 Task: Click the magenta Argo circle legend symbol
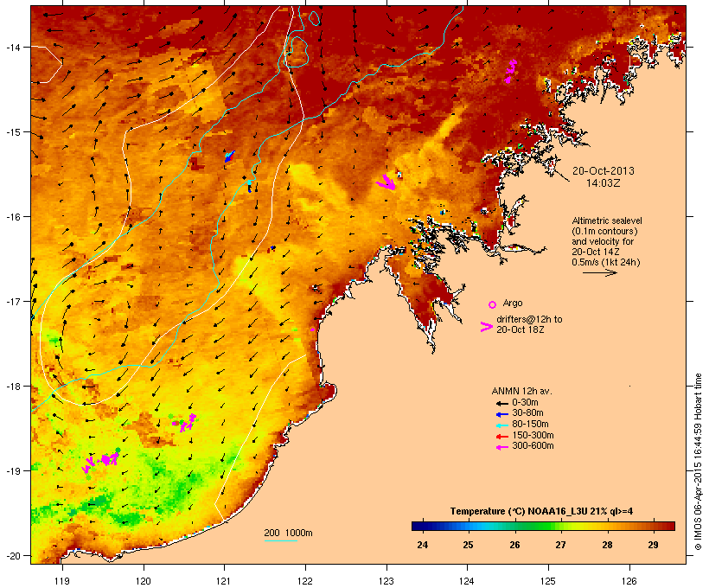click(x=493, y=305)
